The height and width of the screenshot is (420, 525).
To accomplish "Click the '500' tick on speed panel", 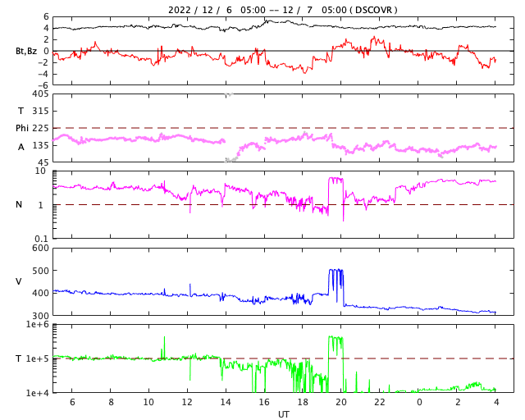I will click(x=40, y=271).
